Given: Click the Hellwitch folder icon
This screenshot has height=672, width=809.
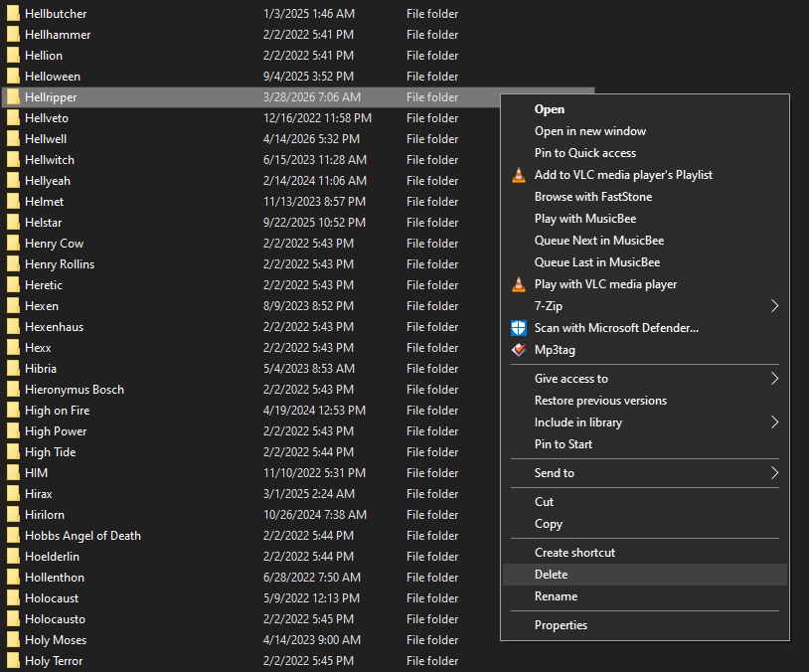Looking at the screenshot, I should click(13, 160).
